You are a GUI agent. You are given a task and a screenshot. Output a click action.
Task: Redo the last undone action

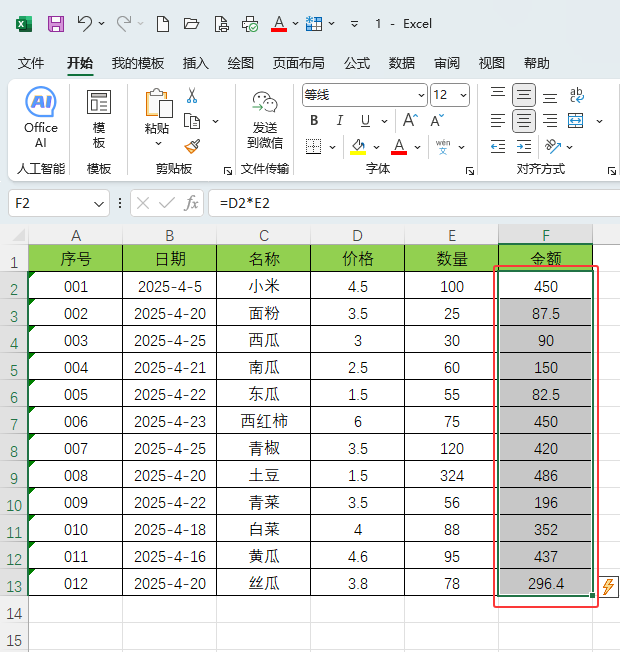(x=124, y=24)
